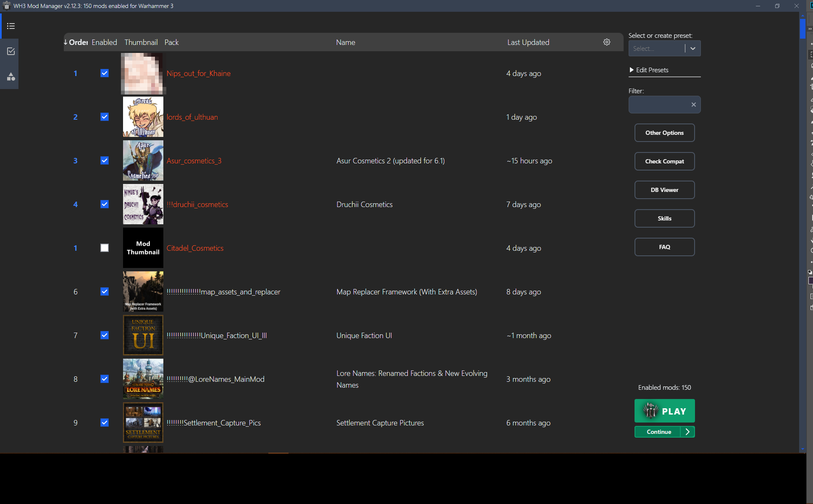Click the 'Asur Cosmetics 2 (updated for 6.1)' name

(391, 161)
